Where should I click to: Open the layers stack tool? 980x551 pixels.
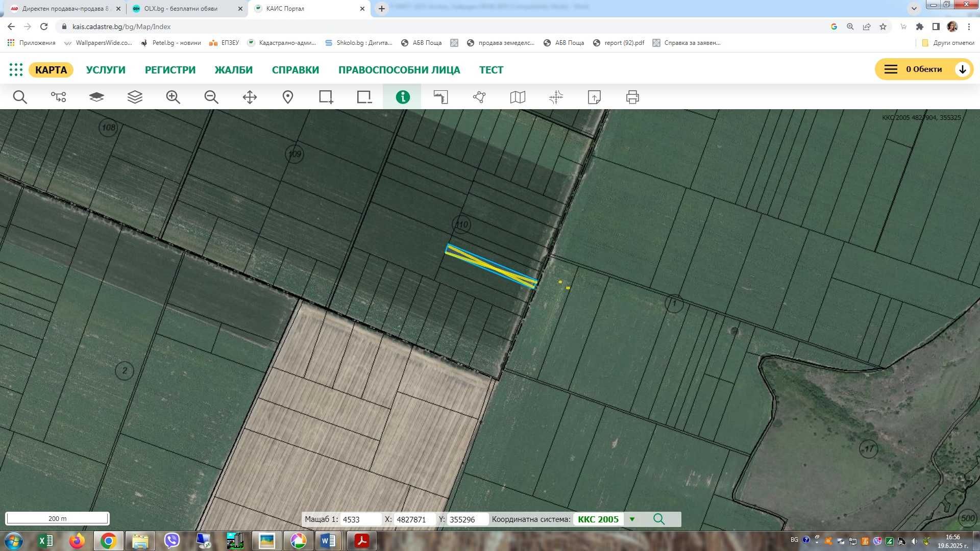[135, 97]
